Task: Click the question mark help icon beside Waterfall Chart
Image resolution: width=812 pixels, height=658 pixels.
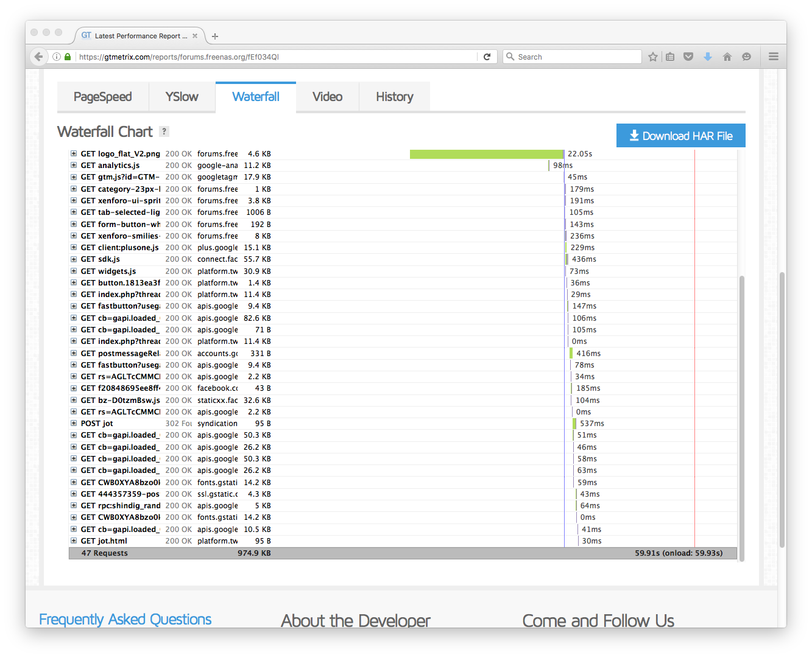Action: tap(164, 131)
